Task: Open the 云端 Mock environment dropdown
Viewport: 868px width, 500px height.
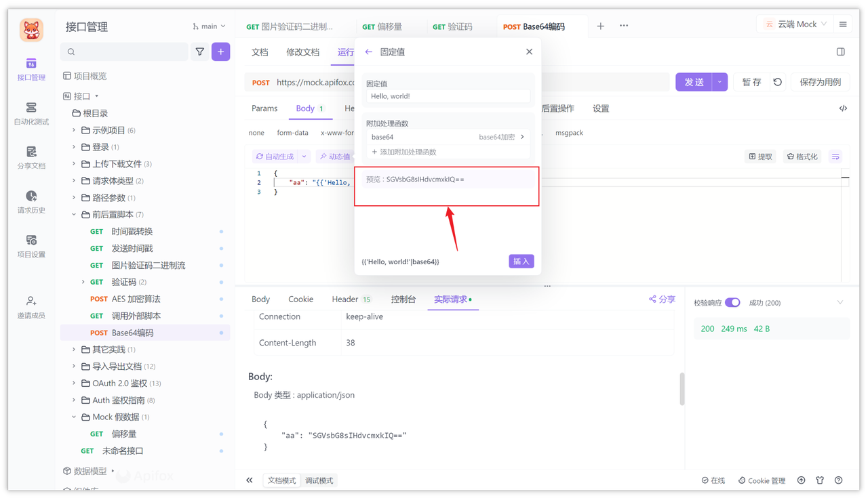Action: [795, 24]
